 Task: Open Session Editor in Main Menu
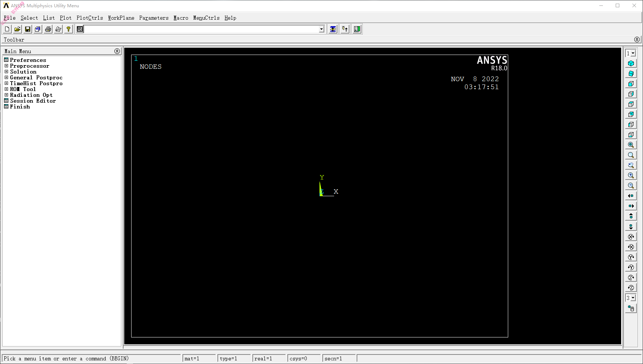pyautogui.click(x=33, y=101)
